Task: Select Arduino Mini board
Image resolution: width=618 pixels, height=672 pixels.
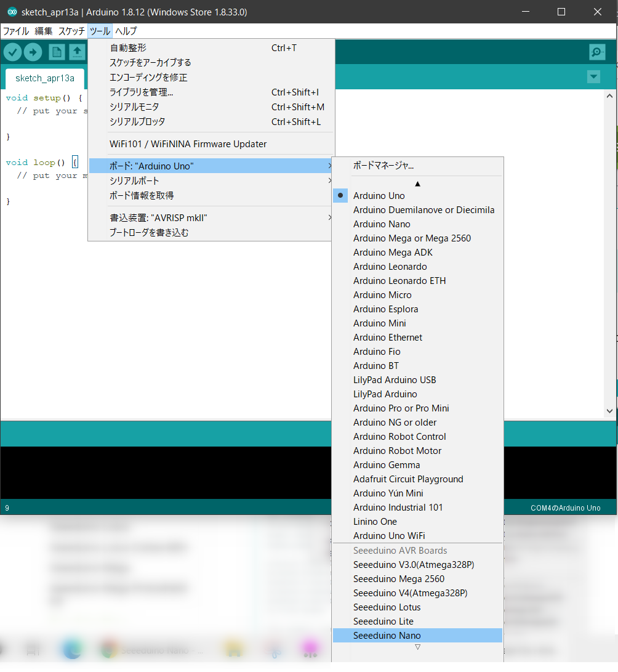Action: click(x=417, y=323)
